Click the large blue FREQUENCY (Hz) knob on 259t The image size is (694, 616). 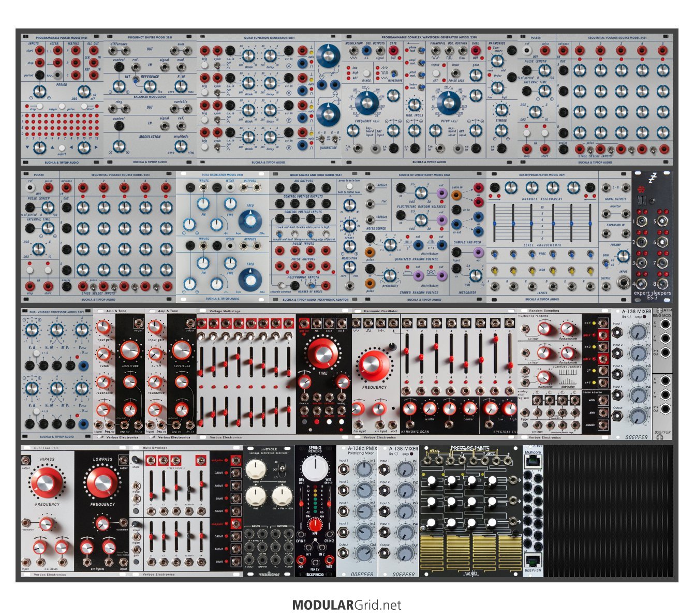click(x=367, y=102)
